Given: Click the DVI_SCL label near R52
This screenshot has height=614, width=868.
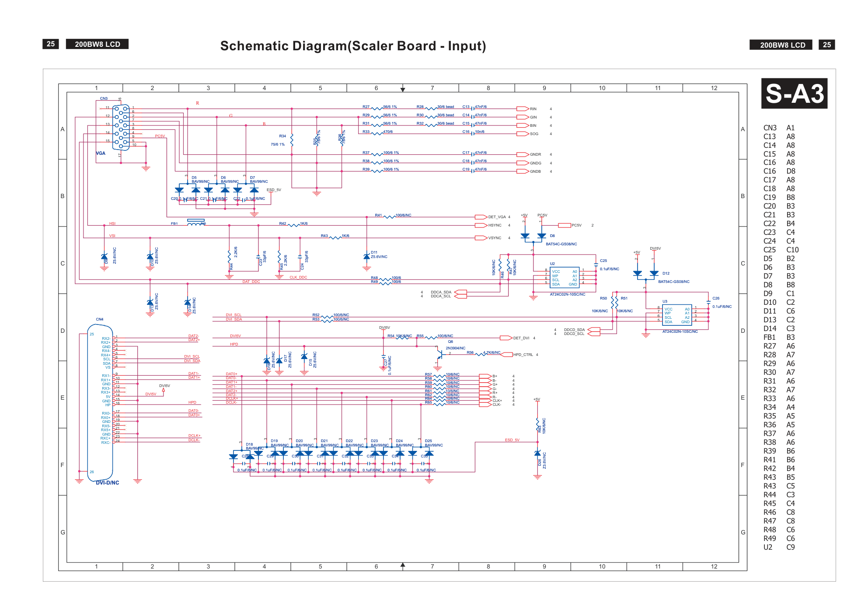Looking at the screenshot, I should click(234, 315).
